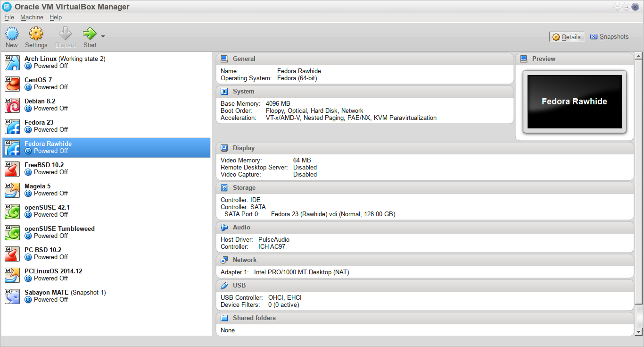Click the Fedora 23 (Rawhide).vdi storage text

(333, 214)
